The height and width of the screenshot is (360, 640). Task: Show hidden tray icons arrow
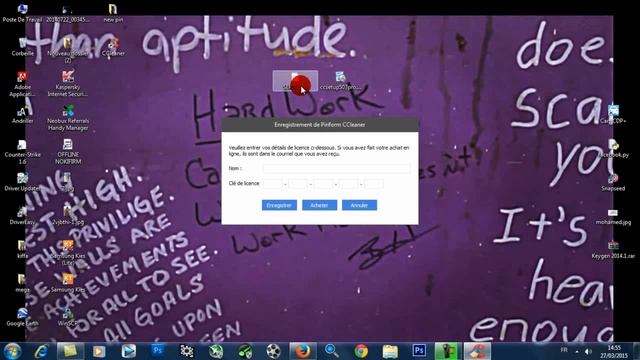coord(577,351)
